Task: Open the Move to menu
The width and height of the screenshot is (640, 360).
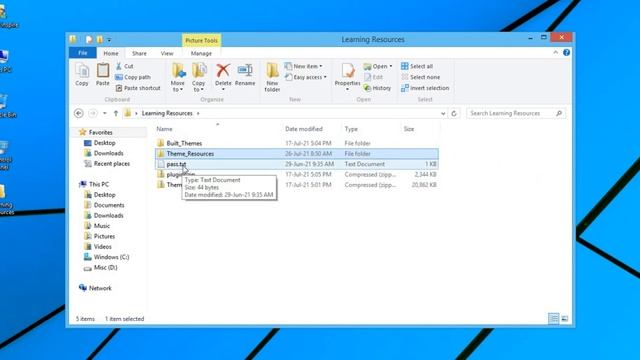Action: [x=178, y=77]
